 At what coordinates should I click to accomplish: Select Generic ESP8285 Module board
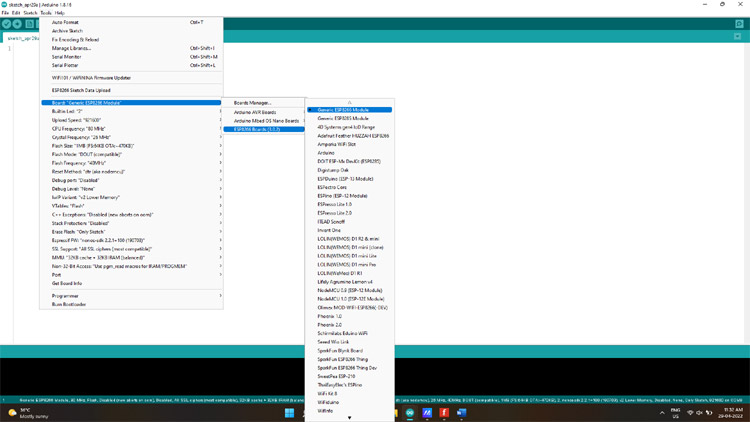point(349,118)
